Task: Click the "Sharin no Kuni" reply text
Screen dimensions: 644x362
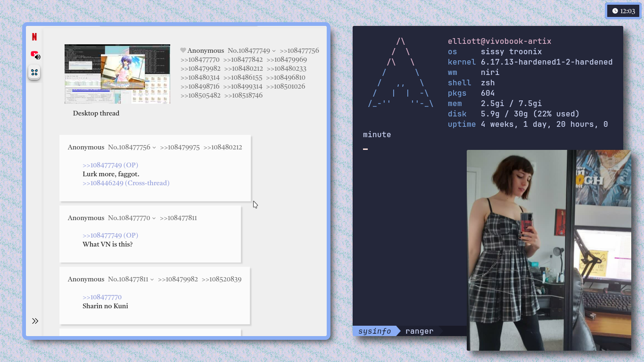Action: tap(105, 306)
